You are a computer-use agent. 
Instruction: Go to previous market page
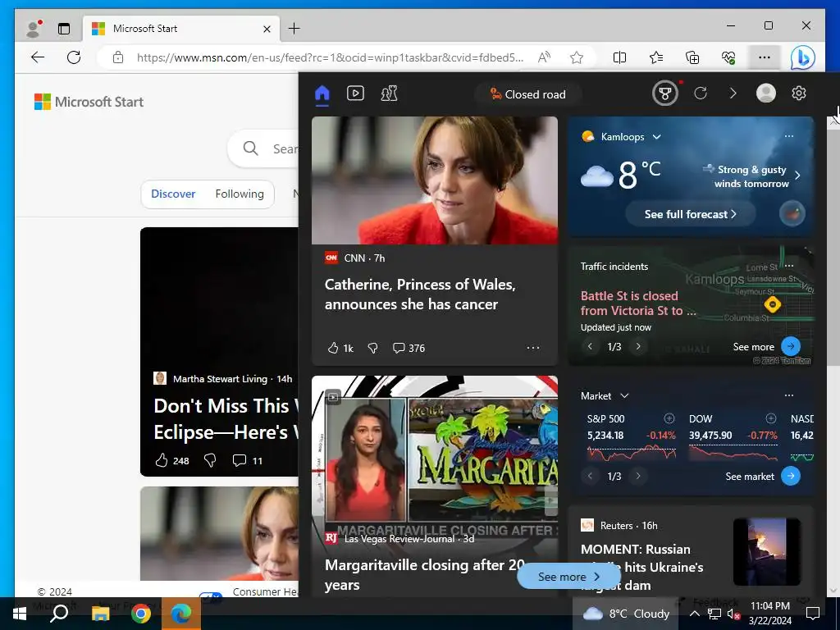[590, 476]
